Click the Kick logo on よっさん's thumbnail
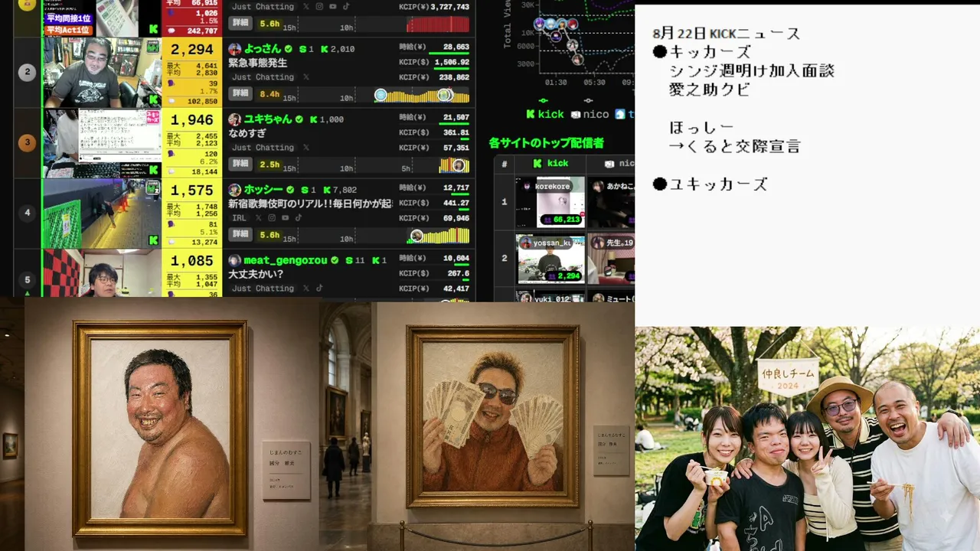The width and height of the screenshot is (980, 551). pos(154,99)
